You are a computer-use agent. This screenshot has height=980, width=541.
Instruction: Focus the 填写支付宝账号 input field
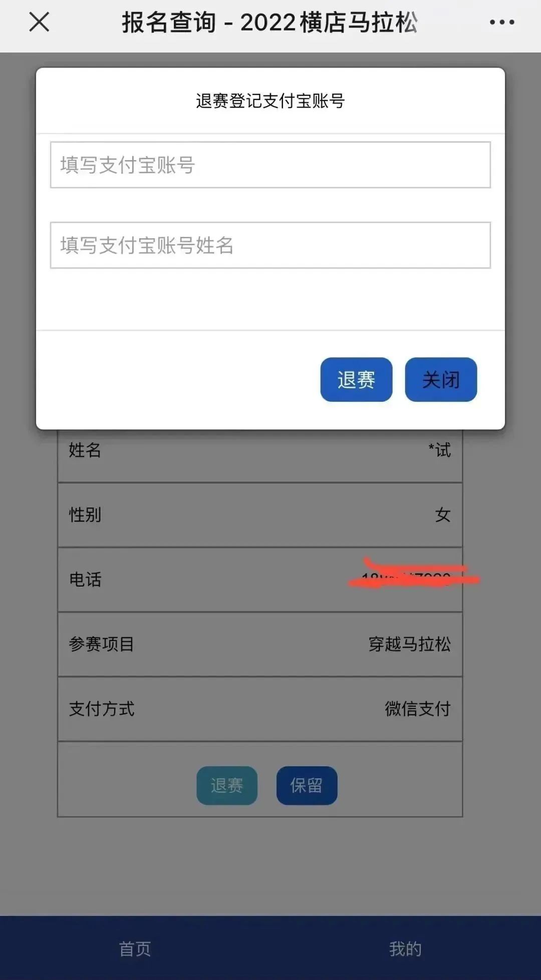(x=270, y=165)
